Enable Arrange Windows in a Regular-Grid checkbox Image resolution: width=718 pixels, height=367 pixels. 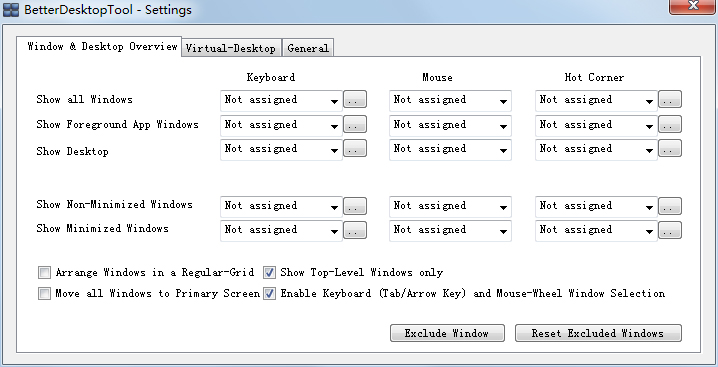pyautogui.click(x=44, y=273)
